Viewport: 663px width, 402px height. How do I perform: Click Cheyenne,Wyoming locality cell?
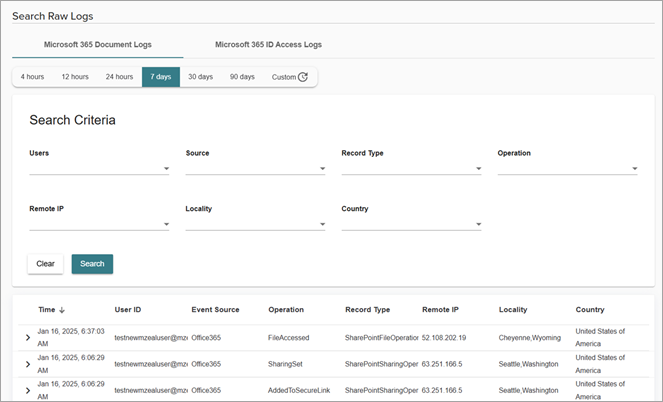(530, 338)
